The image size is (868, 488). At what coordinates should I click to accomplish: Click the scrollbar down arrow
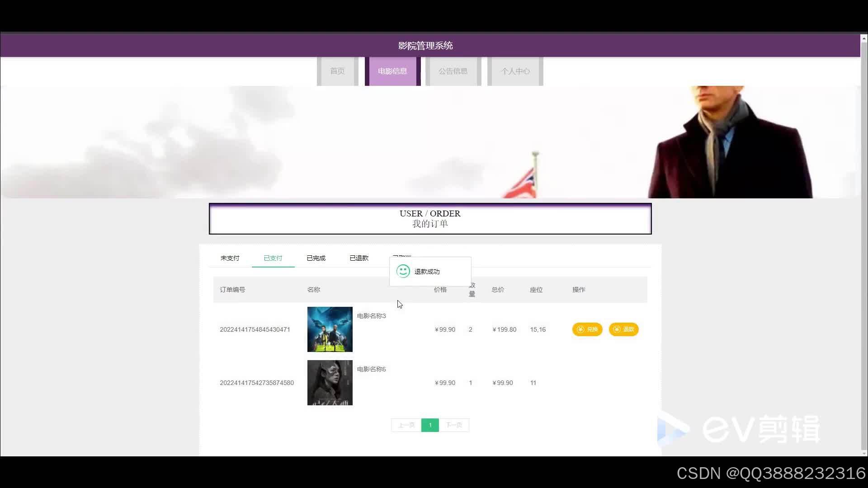point(864,453)
